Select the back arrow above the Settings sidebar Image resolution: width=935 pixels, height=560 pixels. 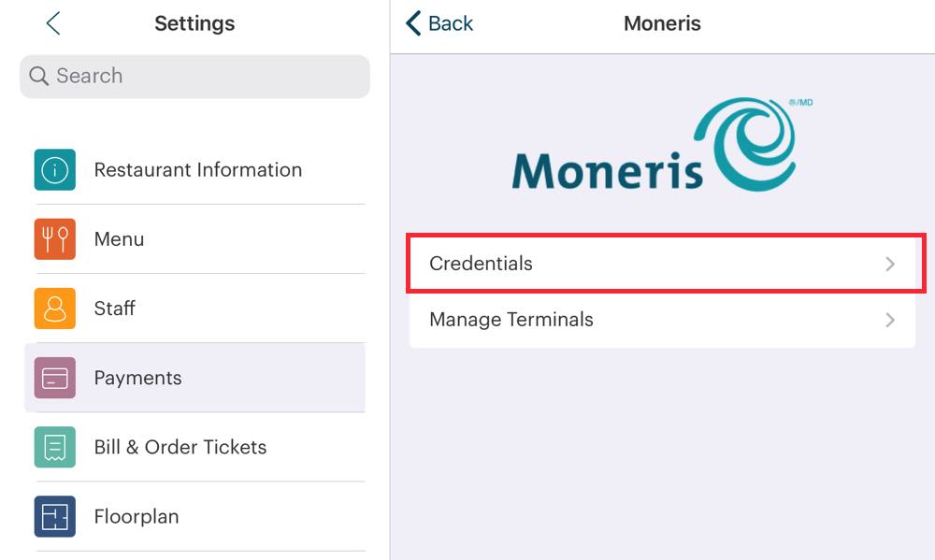(53, 23)
